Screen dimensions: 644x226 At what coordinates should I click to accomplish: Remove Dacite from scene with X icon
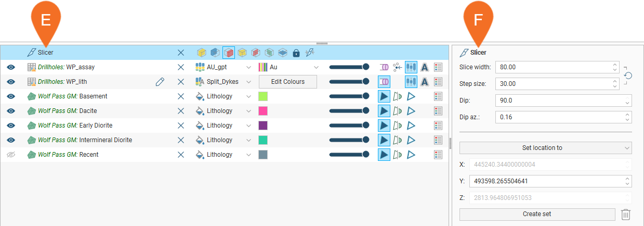tap(181, 111)
